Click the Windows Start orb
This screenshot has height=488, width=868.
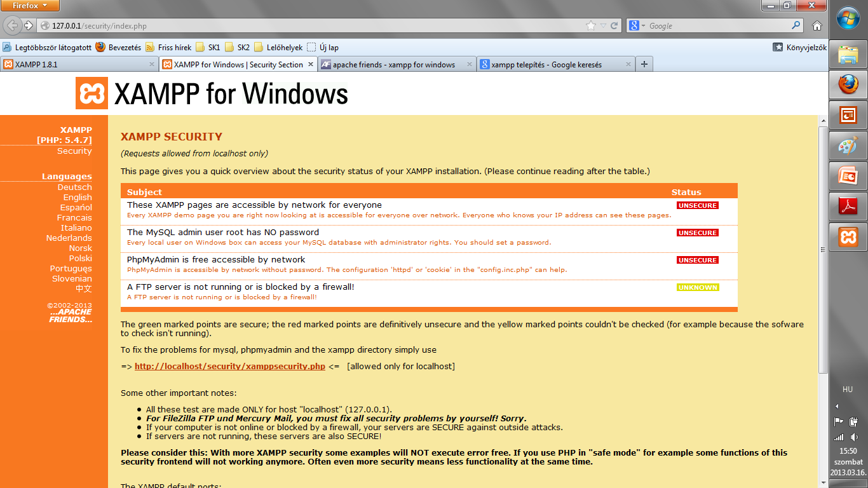click(848, 17)
